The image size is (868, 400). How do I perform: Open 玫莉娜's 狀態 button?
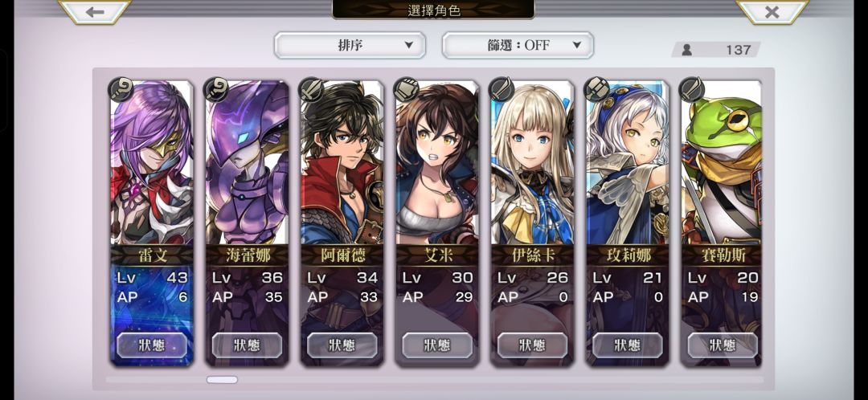point(628,345)
